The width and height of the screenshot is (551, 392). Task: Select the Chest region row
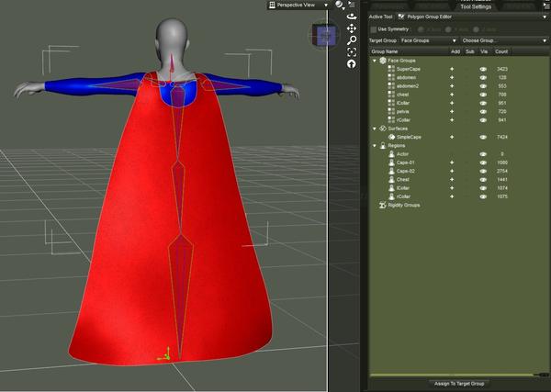(x=458, y=180)
